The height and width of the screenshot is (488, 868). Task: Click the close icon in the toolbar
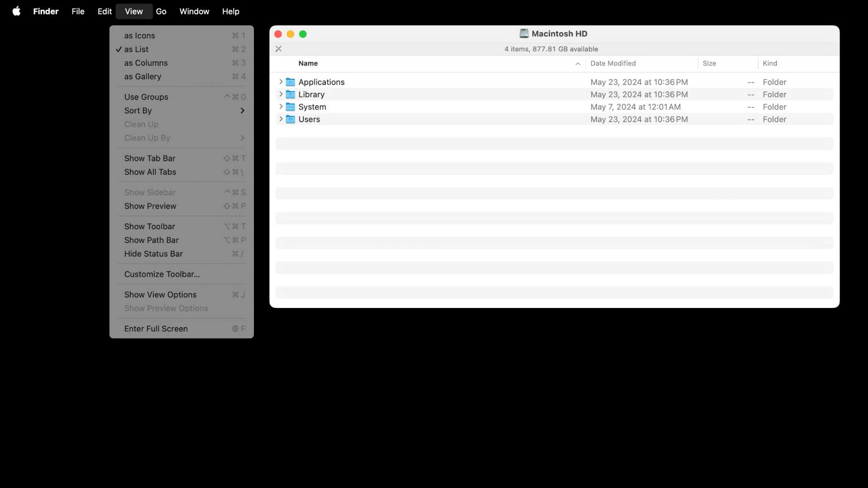pos(278,49)
